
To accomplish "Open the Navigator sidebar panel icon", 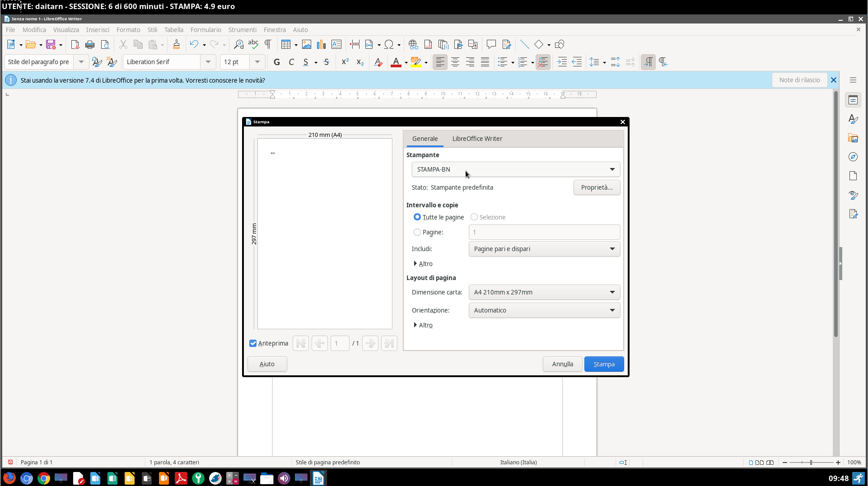I will 853,157.
